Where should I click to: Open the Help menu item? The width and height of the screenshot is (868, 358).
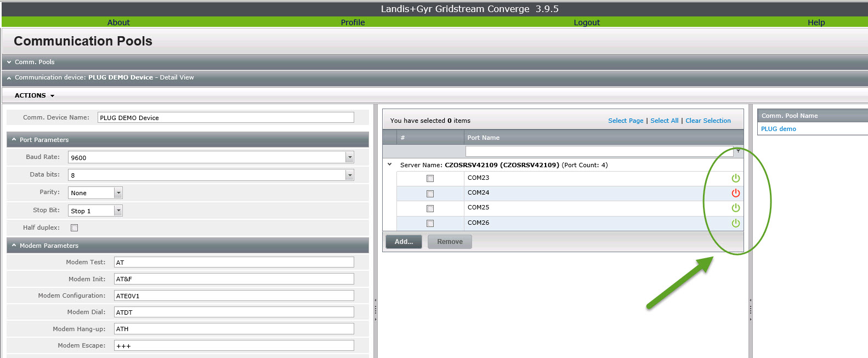[816, 22]
